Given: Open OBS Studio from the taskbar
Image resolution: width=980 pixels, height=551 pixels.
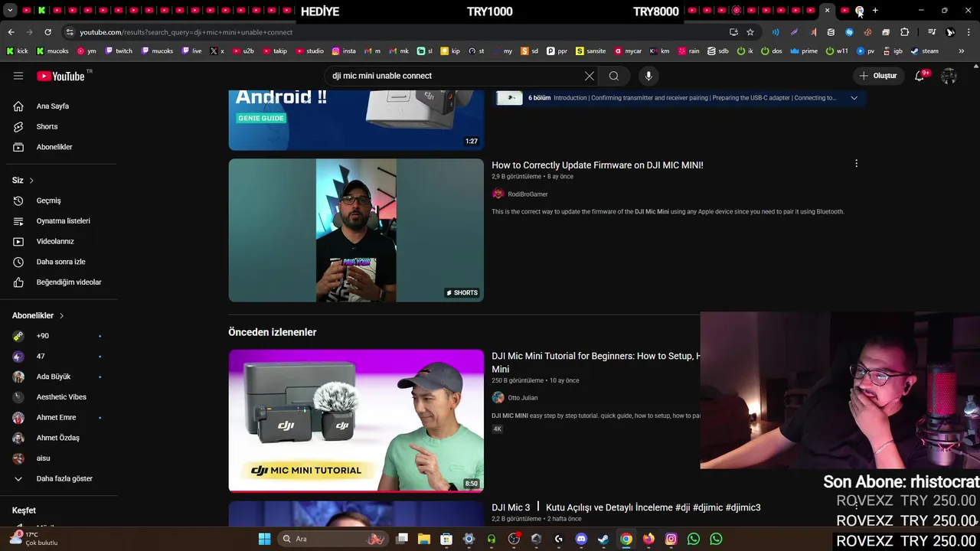Looking at the screenshot, I should [x=514, y=539].
